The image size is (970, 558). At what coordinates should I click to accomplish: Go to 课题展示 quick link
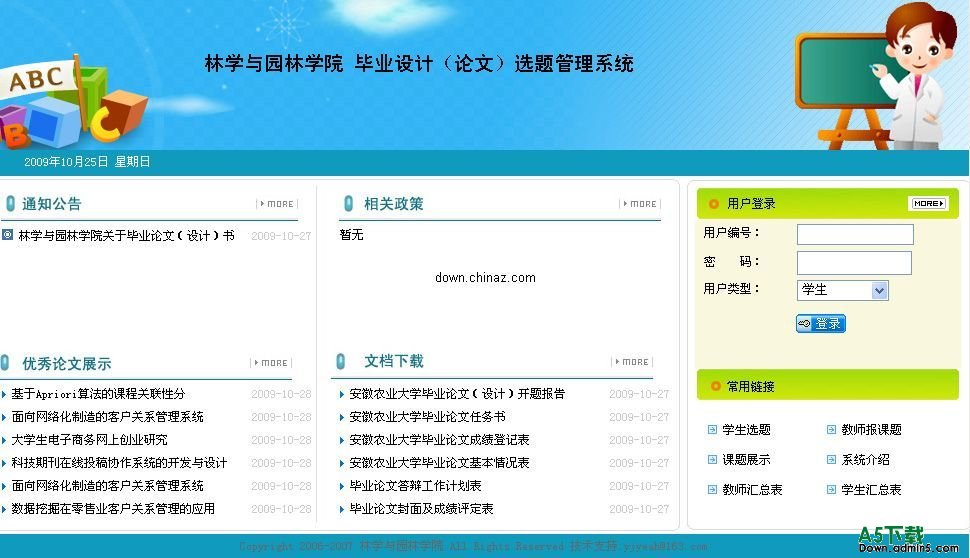[x=746, y=460]
